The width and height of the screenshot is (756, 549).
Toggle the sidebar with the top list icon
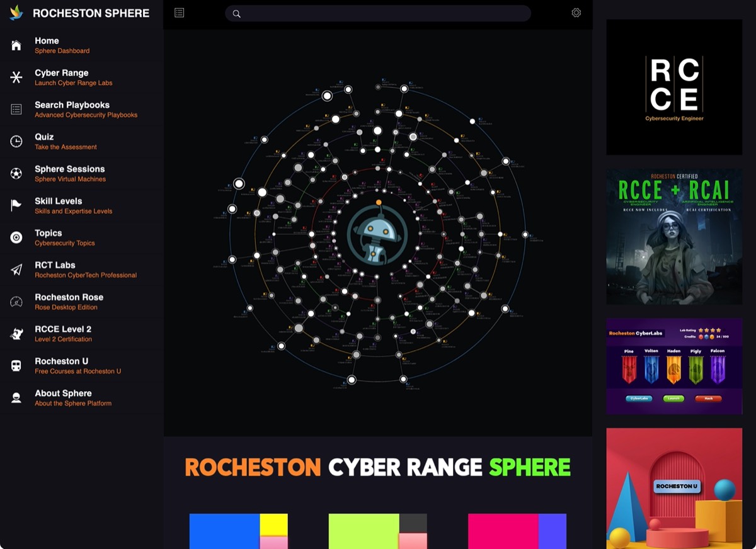click(x=180, y=13)
